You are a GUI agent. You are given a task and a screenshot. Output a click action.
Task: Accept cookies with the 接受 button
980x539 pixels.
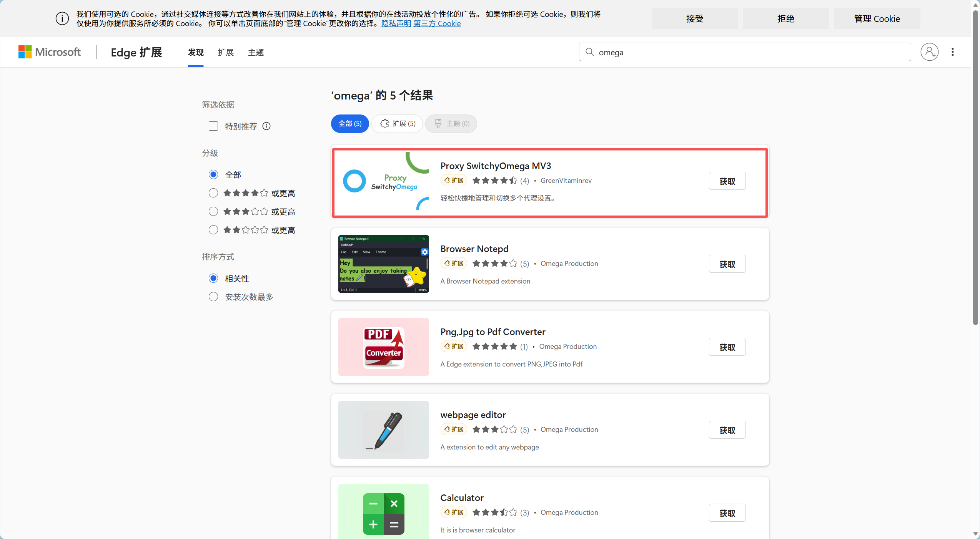tap(694, 18)
